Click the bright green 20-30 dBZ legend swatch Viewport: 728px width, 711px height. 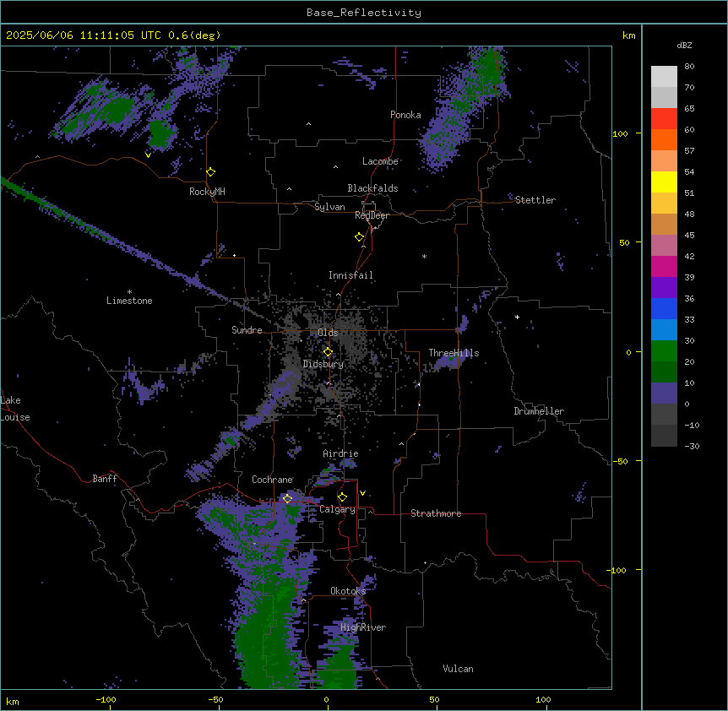664,351
